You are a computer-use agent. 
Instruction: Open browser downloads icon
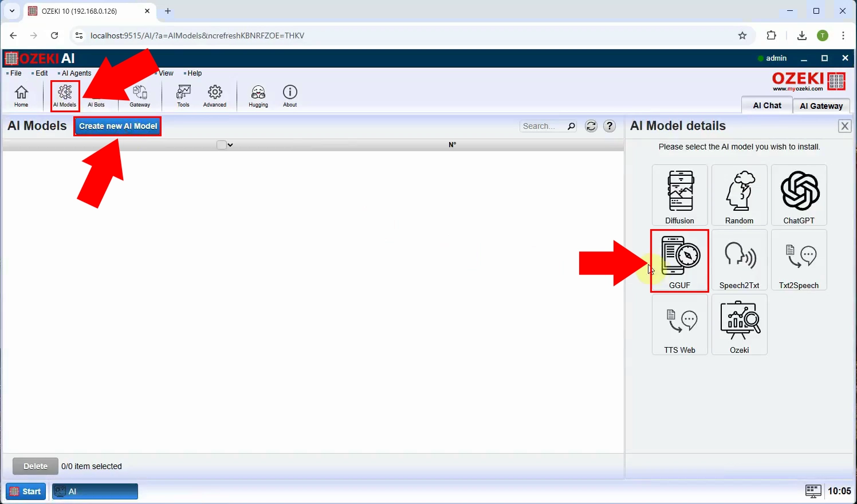coord(802,36)
